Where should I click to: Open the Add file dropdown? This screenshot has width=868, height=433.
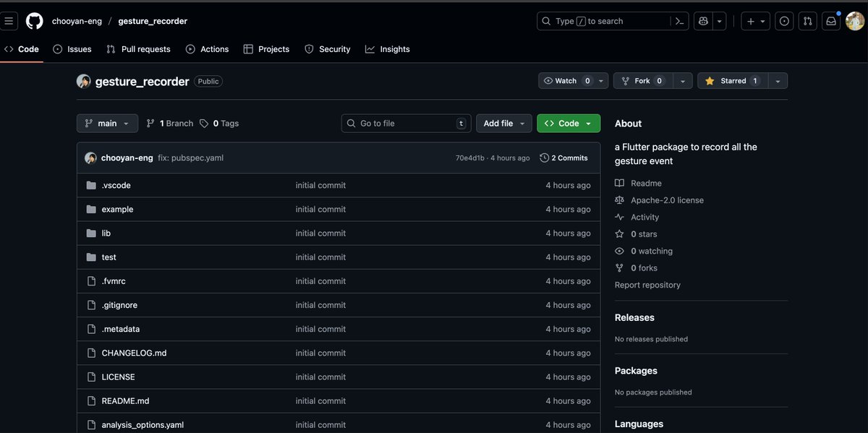point(504,124)
